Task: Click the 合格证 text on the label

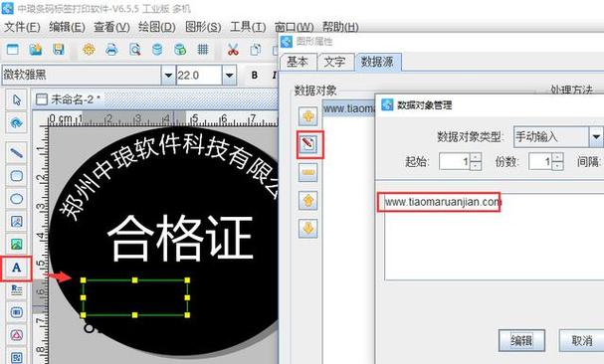Action: pos(180,238)
